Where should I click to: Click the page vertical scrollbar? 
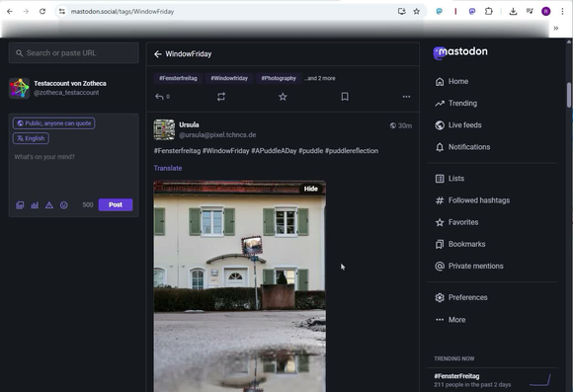click(569, 95)
